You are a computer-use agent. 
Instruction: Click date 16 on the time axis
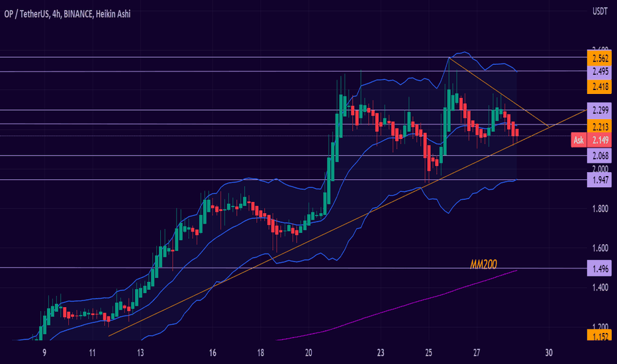click(x=213, y=353)
